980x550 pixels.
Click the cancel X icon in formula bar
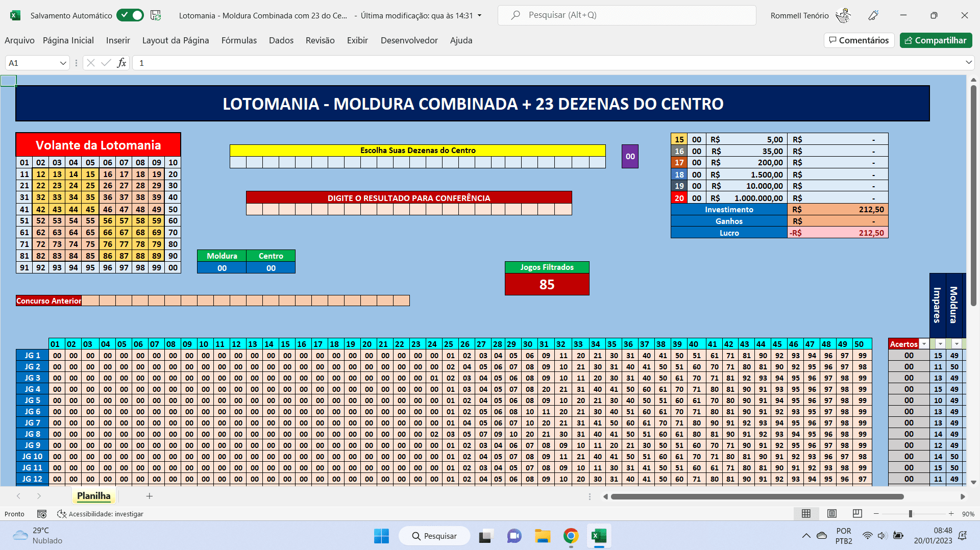(x=91, y=63)
